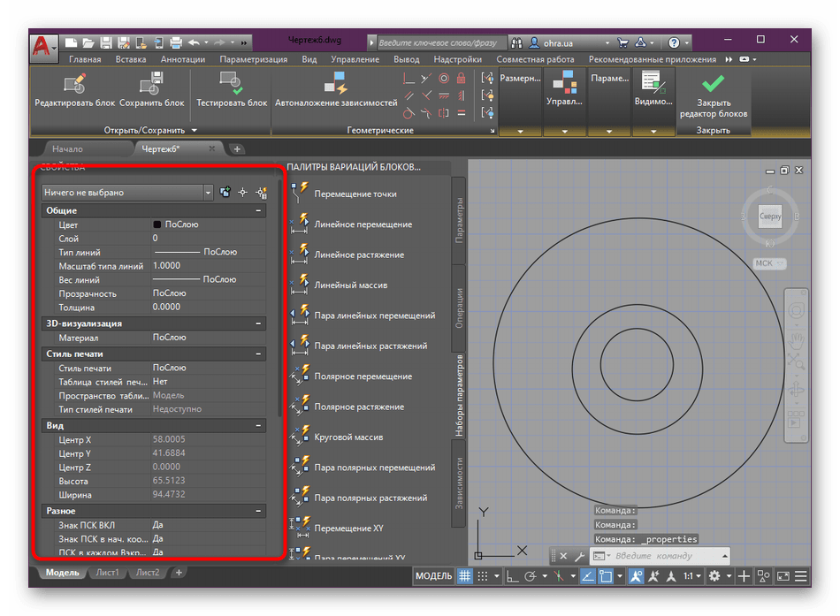Click the Цвет black color swatch
Screen dimensions: 840x616
(x=157, y=224)
